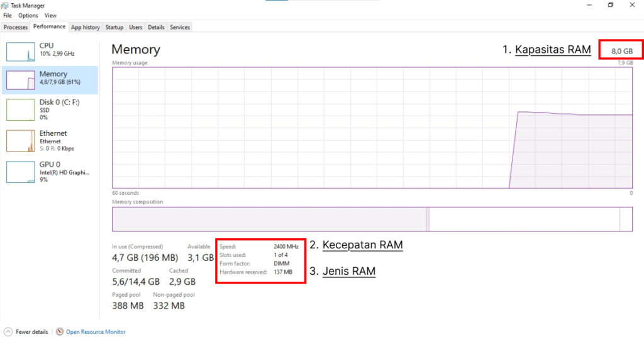This screenshot has height=337, width=644.
Task: Go to the Users tab
Action: [136, 27]
